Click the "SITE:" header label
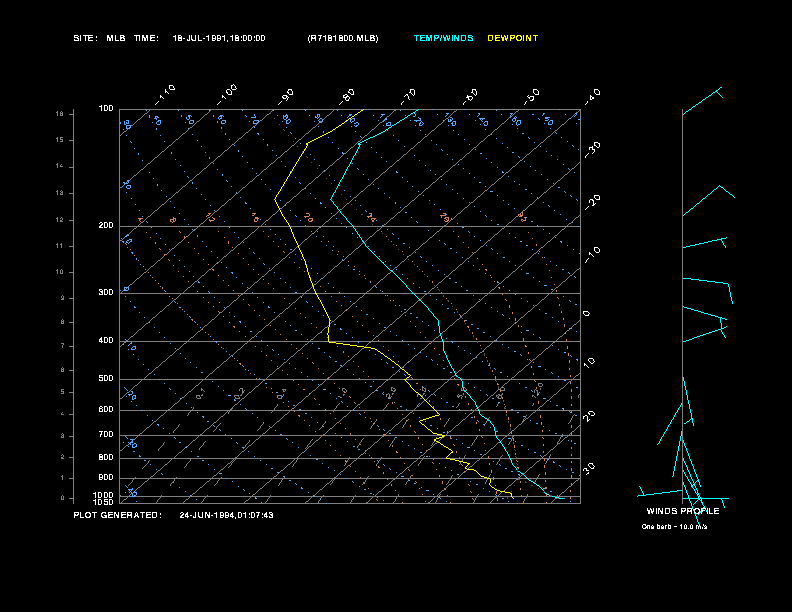Screen dimensions: 792x612 point(85,38)
